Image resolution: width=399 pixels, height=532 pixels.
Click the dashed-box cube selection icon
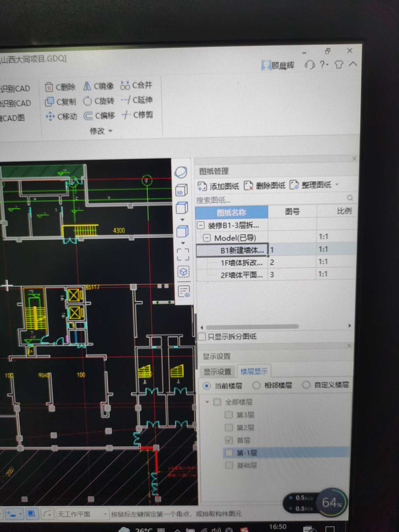183,272
